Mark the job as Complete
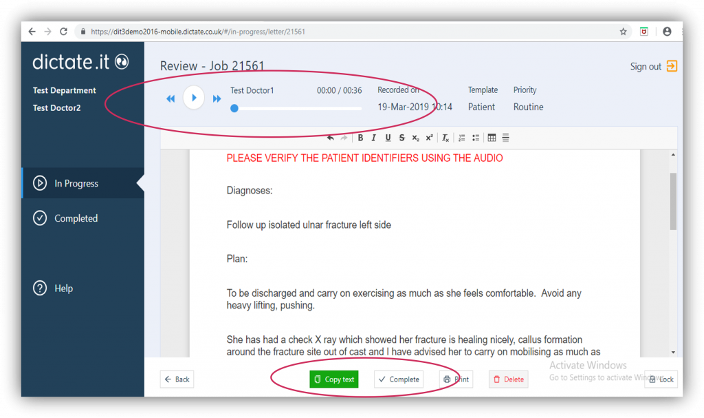Viewport: 704px width, 418px height. 399,379
